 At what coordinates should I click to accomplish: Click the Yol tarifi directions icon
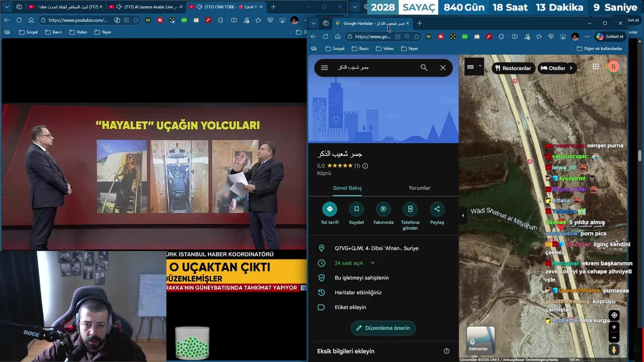point(330,209)
